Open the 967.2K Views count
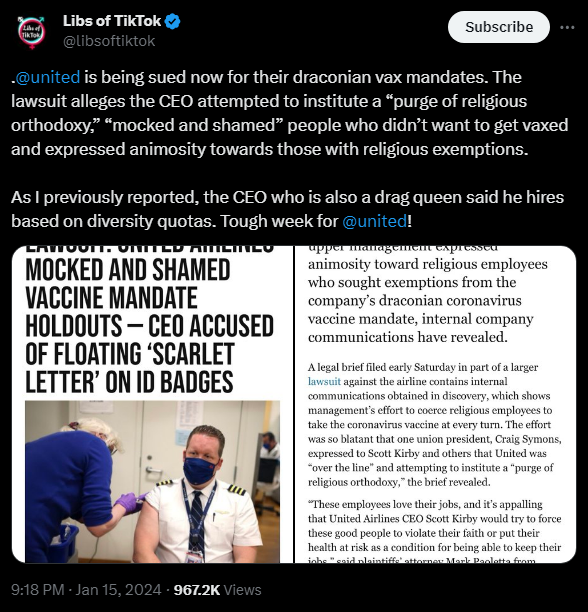 tap(217, 590)
